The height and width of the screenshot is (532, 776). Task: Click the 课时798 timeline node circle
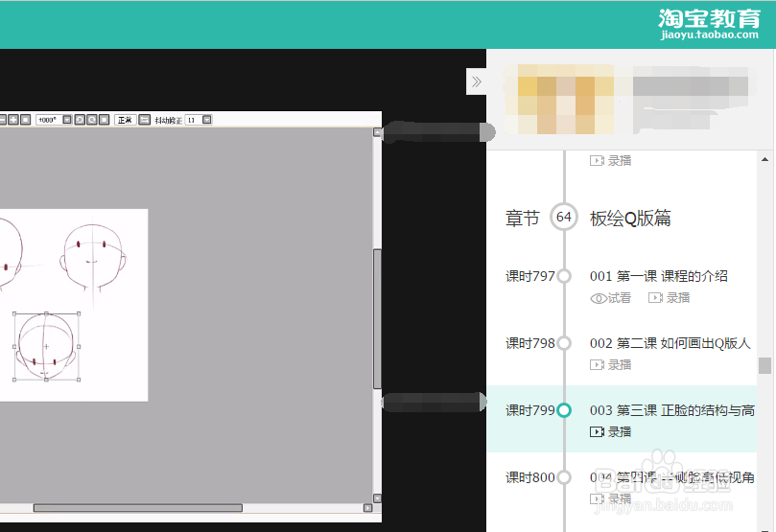(564, 343)
